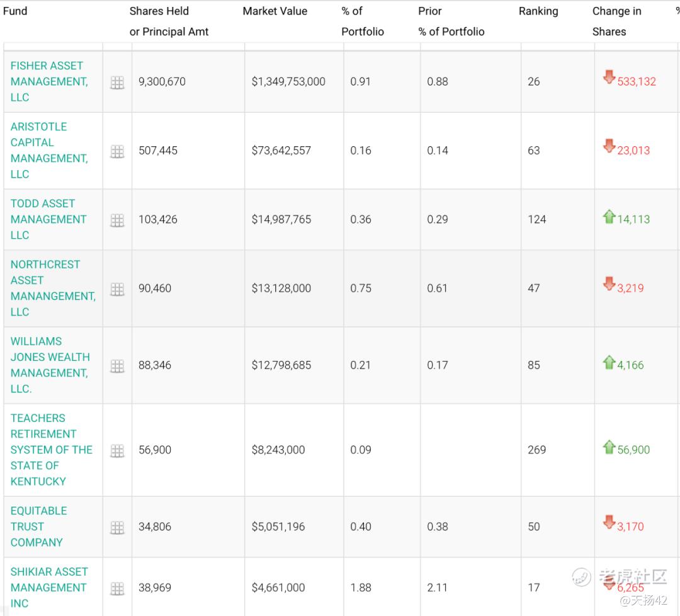Open WILLIAMS JONES WEALTH MANAGEMENT, LLC. link
Screen dimensions: 680x616
point(50,365)
